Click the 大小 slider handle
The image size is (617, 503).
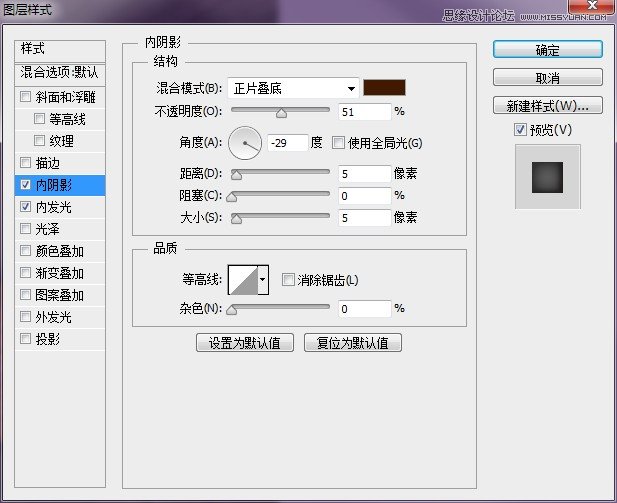[x=236, y=219]
